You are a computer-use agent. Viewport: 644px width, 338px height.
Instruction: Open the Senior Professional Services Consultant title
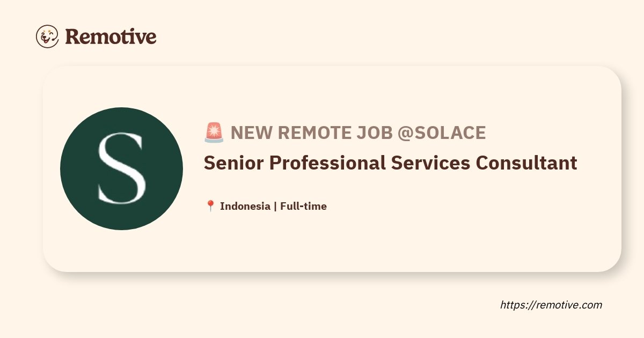click(x=390, y=163)
